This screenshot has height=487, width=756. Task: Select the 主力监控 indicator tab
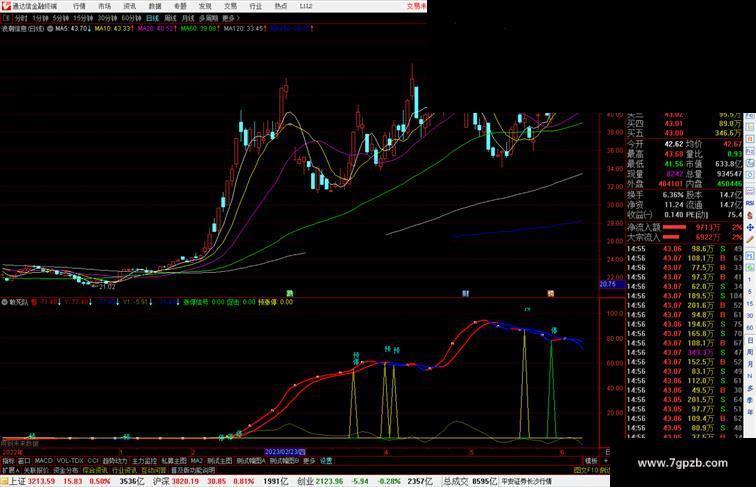click(145, 461)
